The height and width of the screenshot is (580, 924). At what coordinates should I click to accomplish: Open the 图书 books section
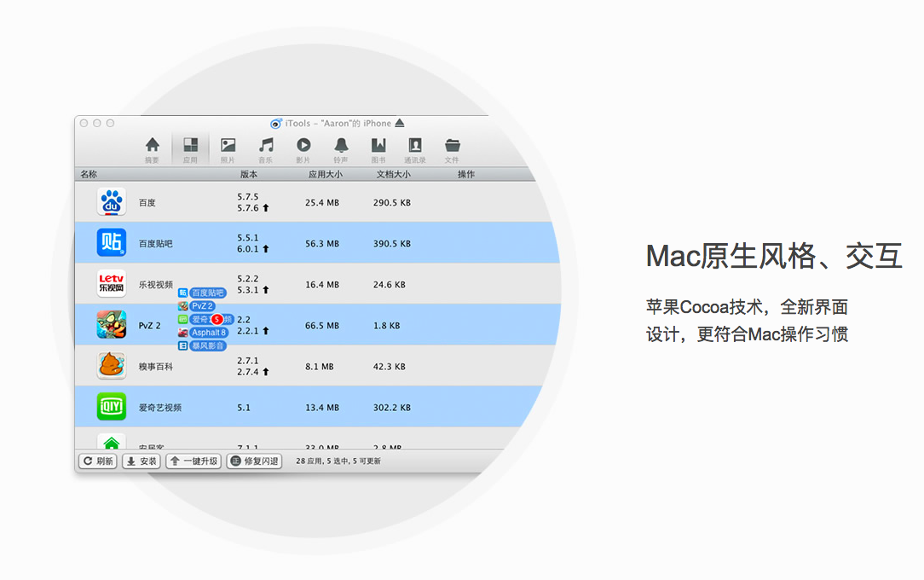[x=378, y=150]
